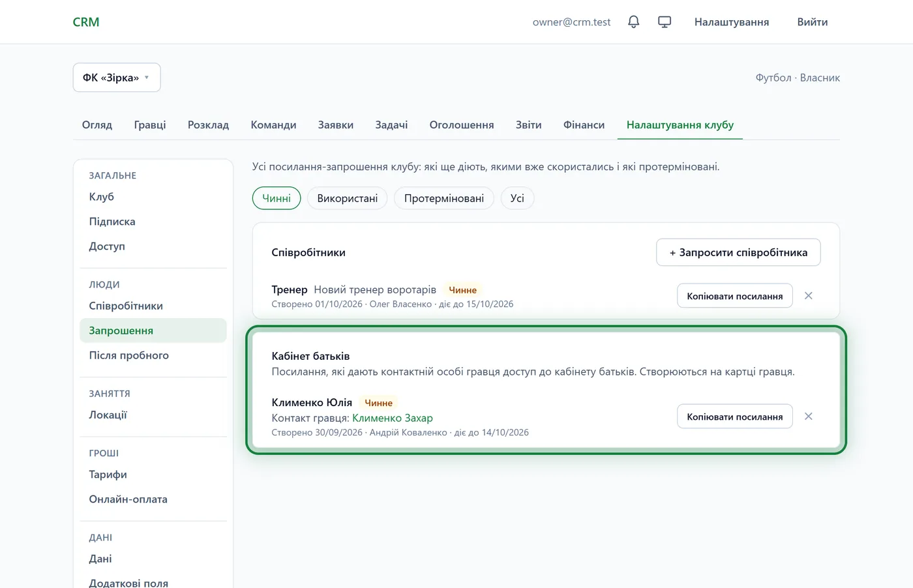913x588 pixels.
Task: Click Запросити співробітника button
Action: point(738,252)
